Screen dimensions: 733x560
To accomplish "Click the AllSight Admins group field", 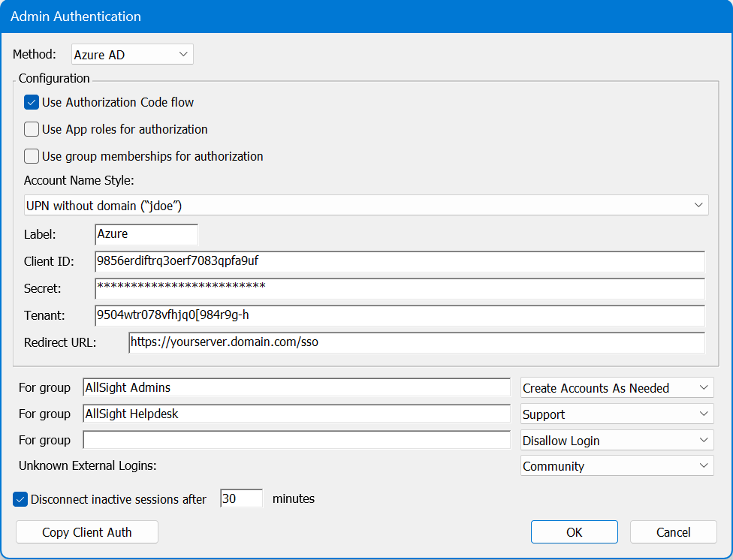I will coord(297,388).
